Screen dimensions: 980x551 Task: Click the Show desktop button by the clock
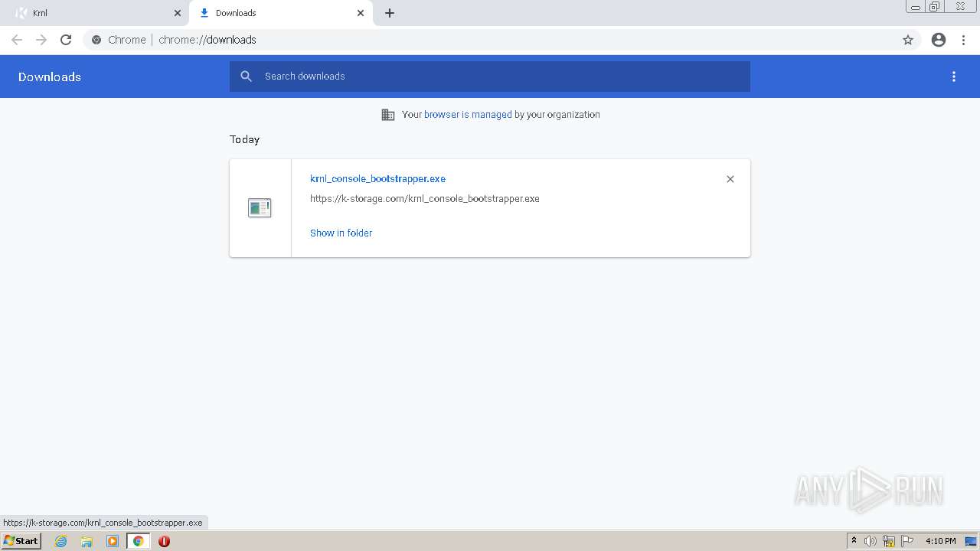point(971,541)
